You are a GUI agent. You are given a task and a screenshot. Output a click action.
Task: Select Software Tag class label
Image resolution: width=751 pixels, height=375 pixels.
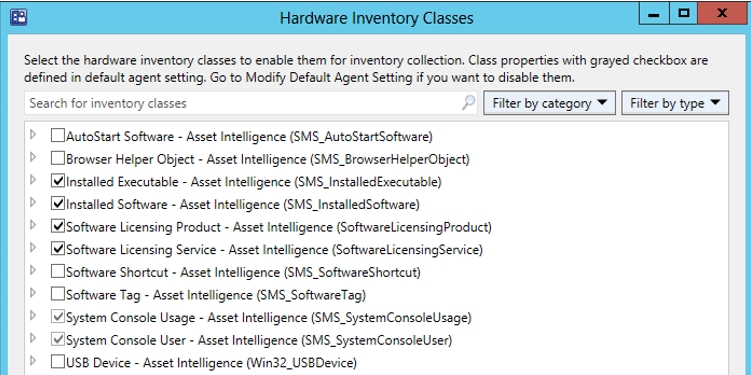click(216, 295)
